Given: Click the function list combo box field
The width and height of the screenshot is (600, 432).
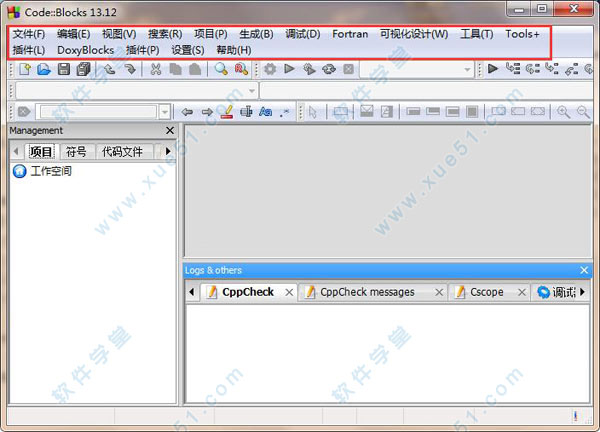Looking at the screenshot, I should [426, 91].
